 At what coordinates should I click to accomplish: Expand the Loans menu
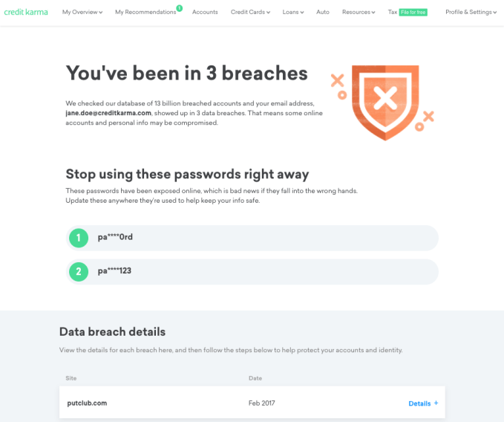[292, 13]
